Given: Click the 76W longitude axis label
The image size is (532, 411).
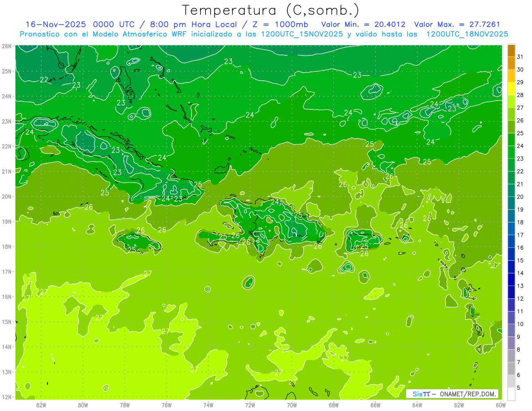Looking at the screenshot, I should pyautogui.click(x=167, y=405).
